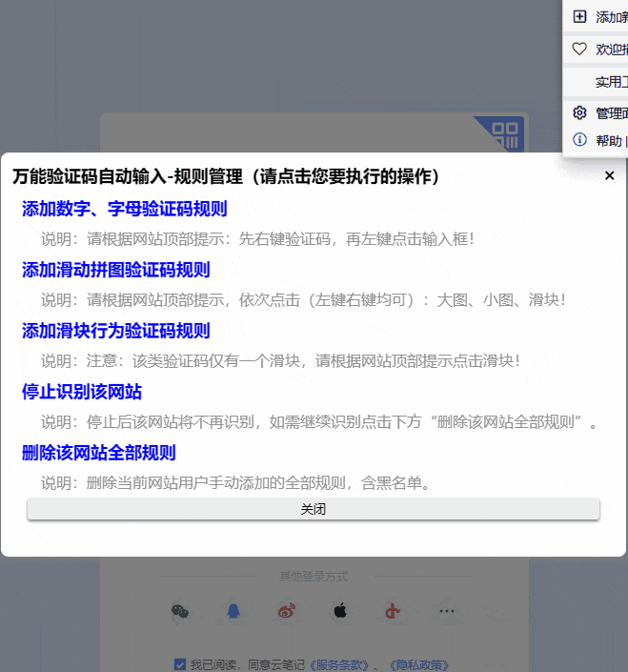Open the gear management panel entry
Screen dimensions: 628x672
point(579,112)
